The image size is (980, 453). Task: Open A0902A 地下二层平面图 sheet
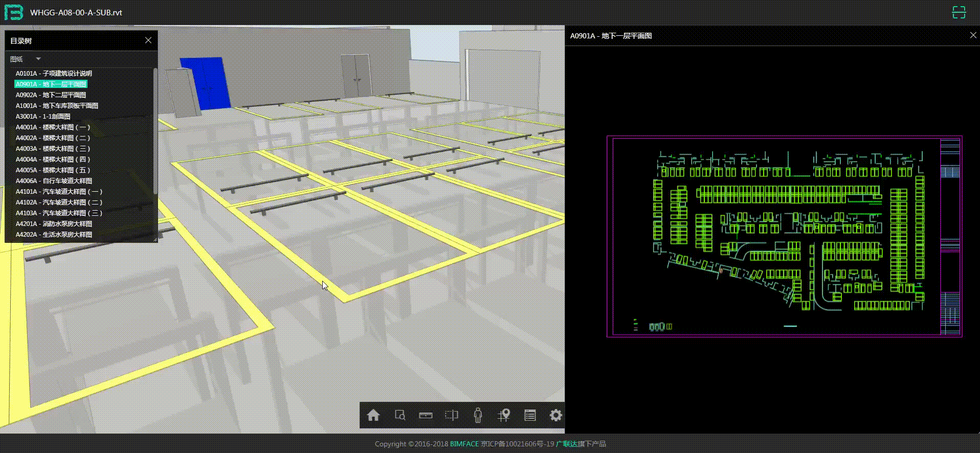51,95
